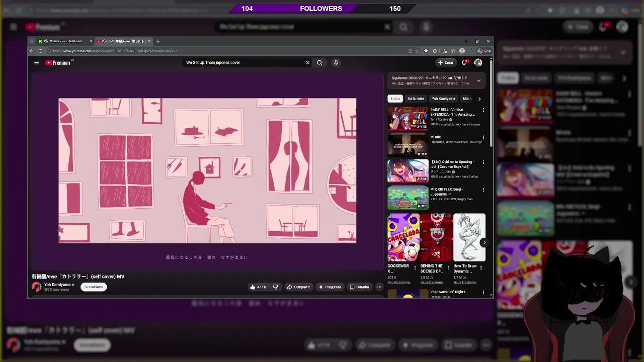This screenshot has width=644, height=362.
Task: Open the account avatar menu
Action: pos(478,63)
